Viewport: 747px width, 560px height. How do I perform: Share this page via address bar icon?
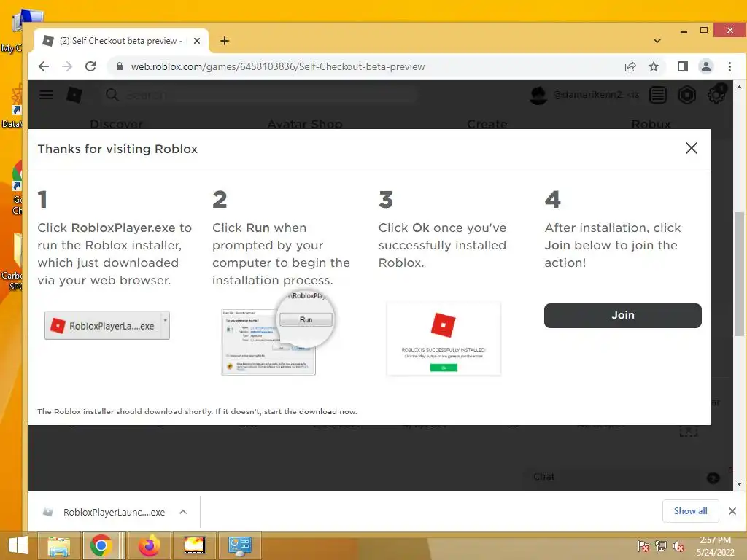630,66
